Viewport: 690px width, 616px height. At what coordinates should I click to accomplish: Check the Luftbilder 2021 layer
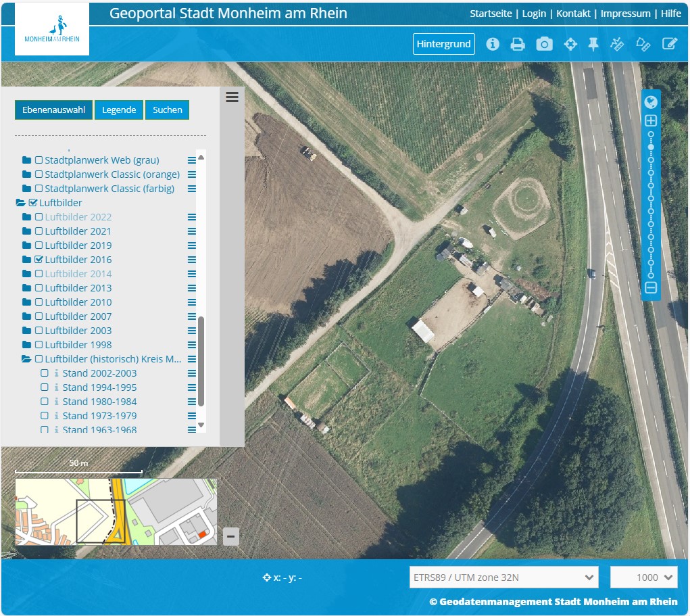click(x=39, y=231)
